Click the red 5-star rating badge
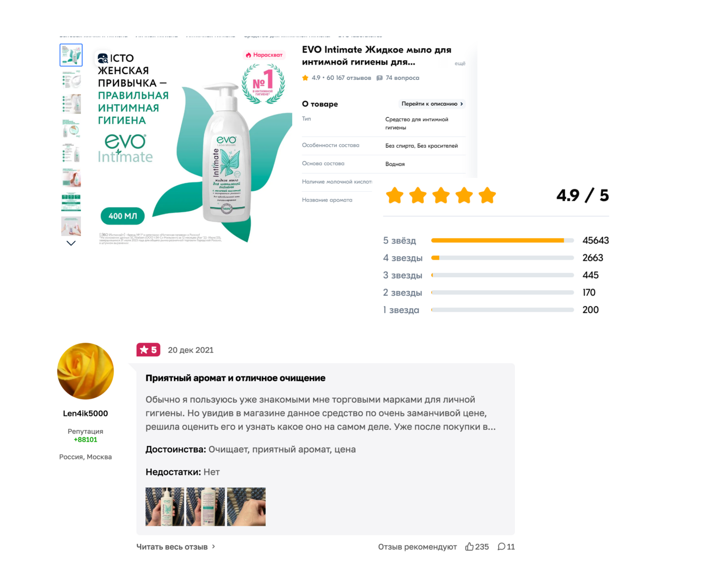The height and width of the screenshot is (588, 709). (x=148, y=350)
